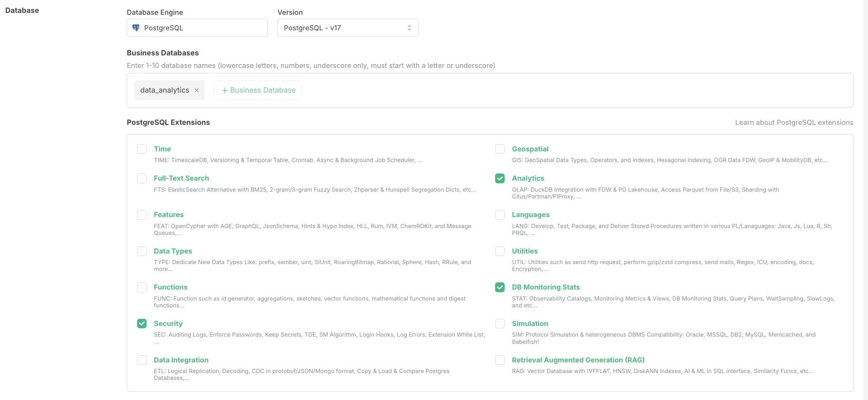Click the TIME: TimescaleDB description text

(288, 160)
